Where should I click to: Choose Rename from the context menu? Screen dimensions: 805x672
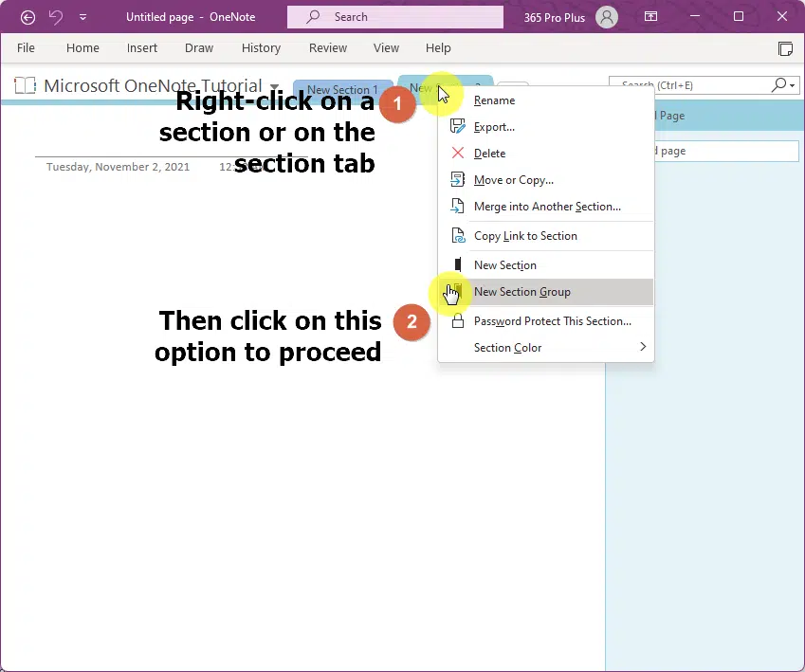pyautogui.click(x=545, y=100)
